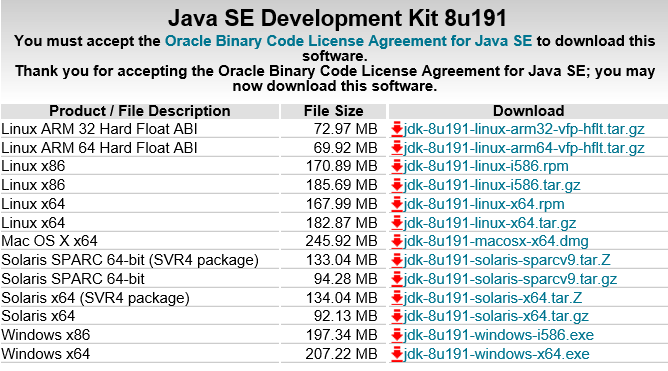Screen dimensions: 668x371
Task: Open the Oracle Binary Code License Agreement link
Action: [348, 41]
